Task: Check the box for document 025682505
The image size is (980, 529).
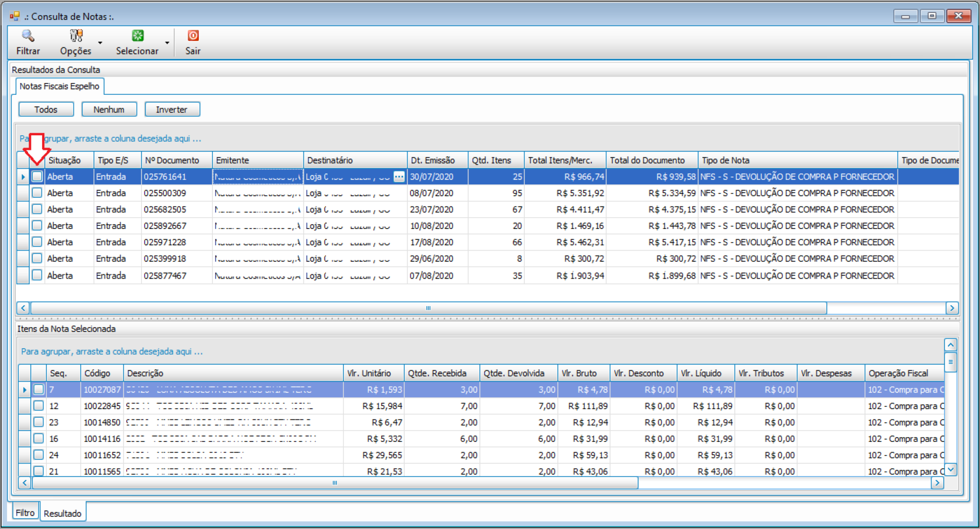Action: point(37,209)
